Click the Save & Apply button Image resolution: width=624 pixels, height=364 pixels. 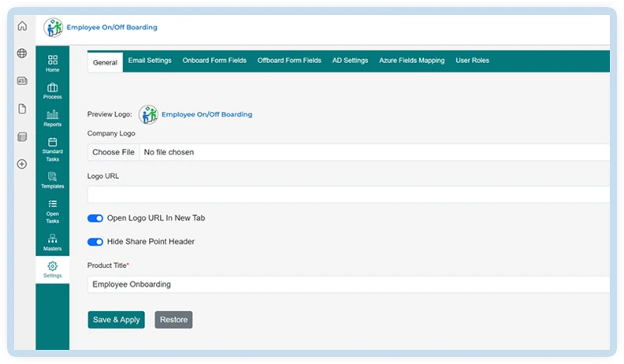coord(117,320)
